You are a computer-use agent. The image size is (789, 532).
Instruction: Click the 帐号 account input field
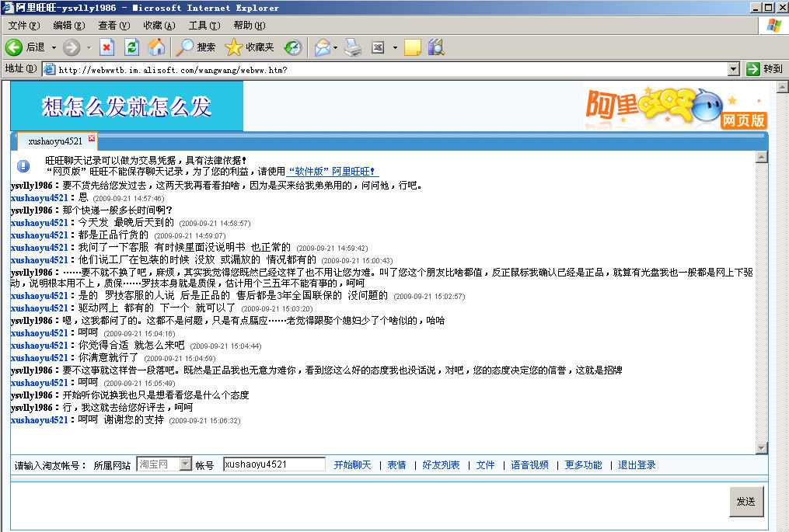coord(274,464)
